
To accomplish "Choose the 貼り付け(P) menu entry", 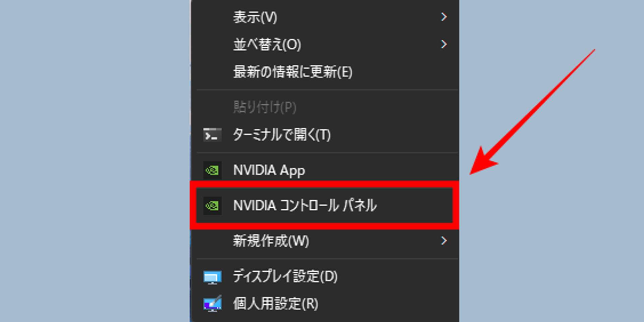I will pos(325,107).
